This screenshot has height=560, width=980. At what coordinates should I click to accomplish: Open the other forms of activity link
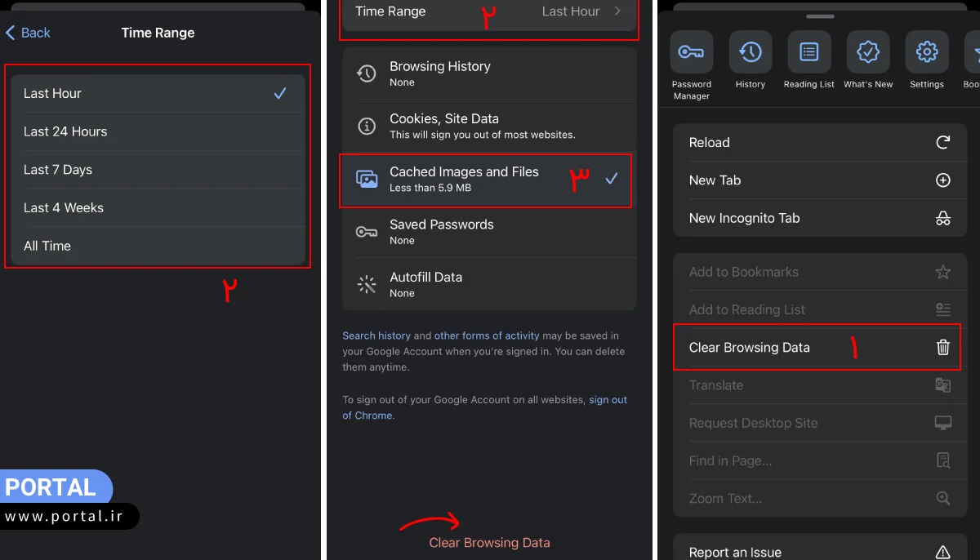tap(487, 336)
